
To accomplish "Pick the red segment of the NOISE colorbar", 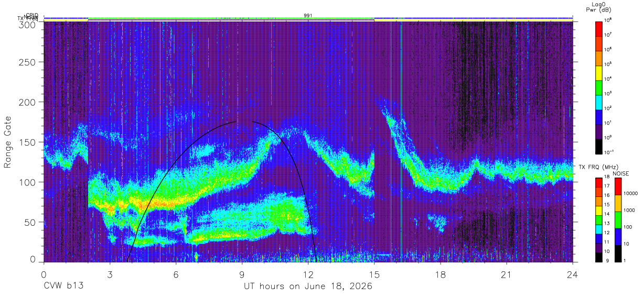I will pos(618,186).
